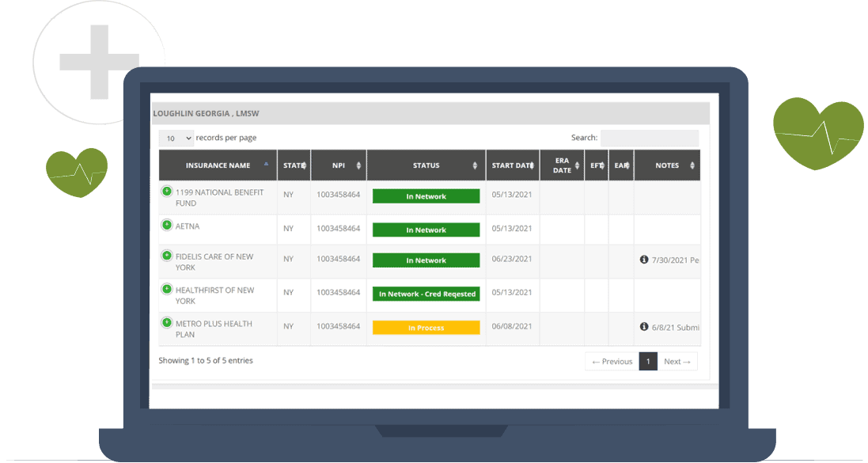Sort by ERA Date column header
Screen dimensions: 868x463
coord(562,165)
